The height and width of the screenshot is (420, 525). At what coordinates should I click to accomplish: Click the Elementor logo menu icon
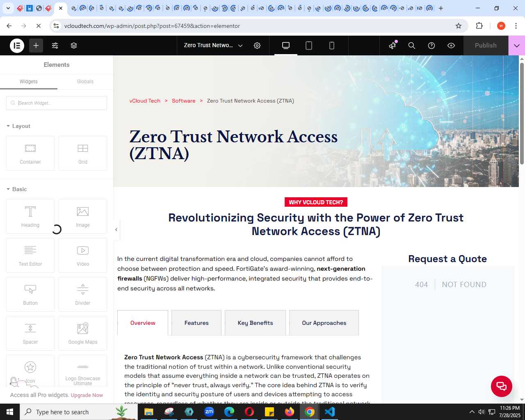click(17, 46)
